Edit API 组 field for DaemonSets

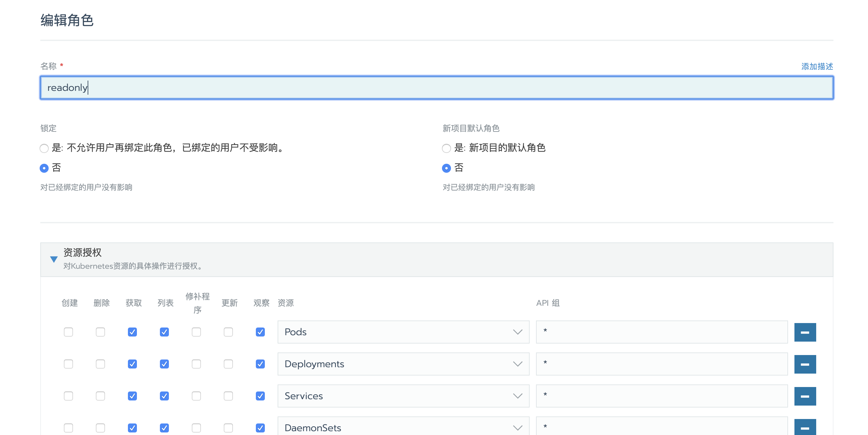pos(662,426)
